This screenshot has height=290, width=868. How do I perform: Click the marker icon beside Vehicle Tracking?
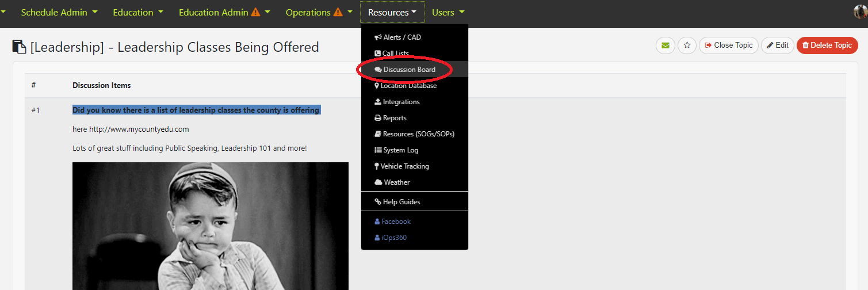(x=377, y=166)
